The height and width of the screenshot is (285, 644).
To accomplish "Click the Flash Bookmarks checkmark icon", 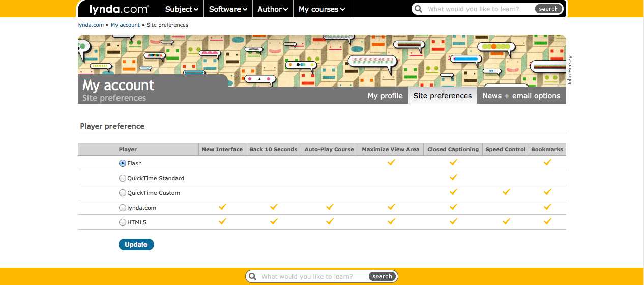I will pos(547,163).
